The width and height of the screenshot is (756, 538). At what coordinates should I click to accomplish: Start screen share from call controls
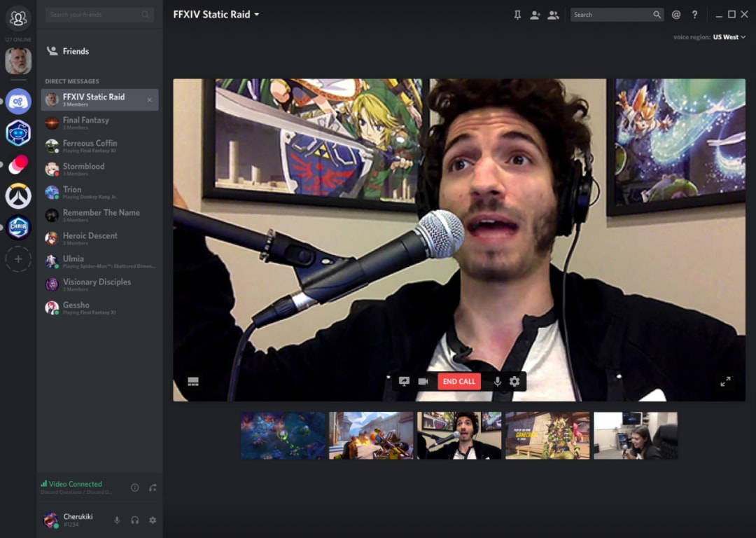[404, 381]
